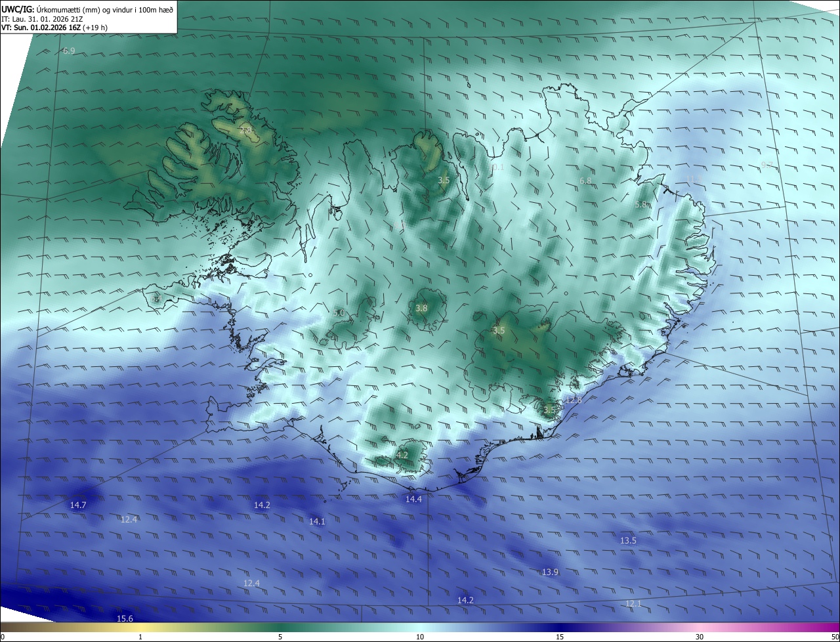
Task: Click the '0' label on the color scale
Action: [3, 637]
